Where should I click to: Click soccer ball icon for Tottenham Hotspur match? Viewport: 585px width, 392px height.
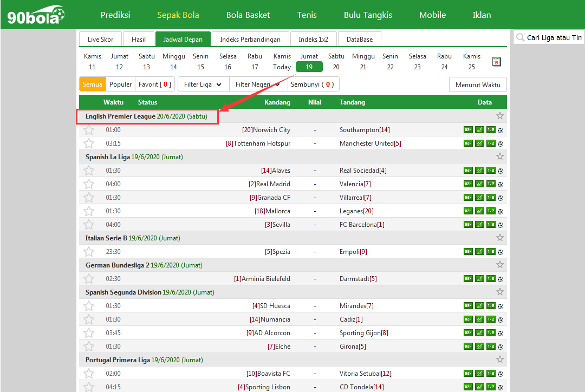point(500,144)
